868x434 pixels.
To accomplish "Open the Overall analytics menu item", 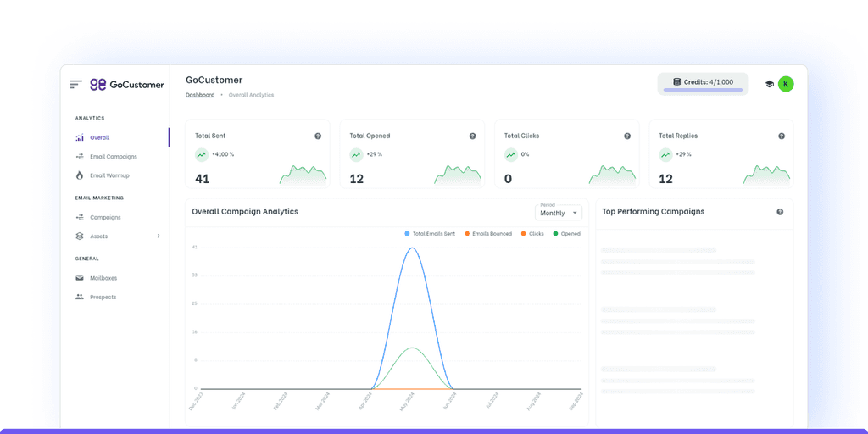I will [x=114, y=137].
